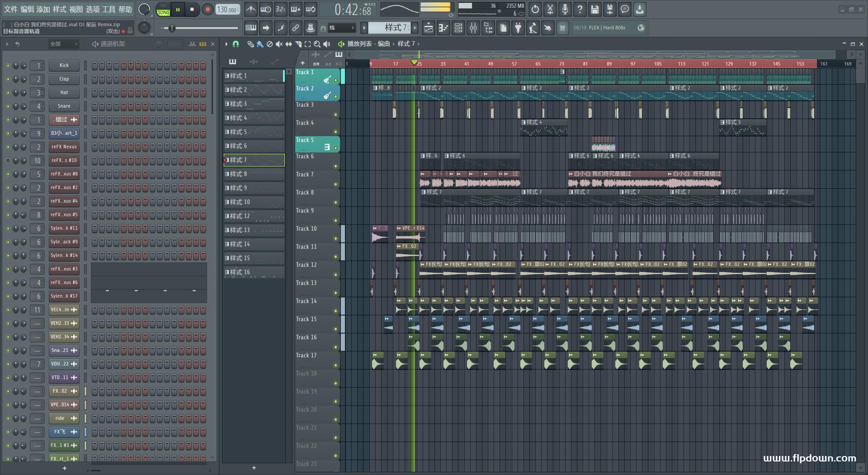This screenshot has height=475, width=868.
Task: Click the Kick channel button
Action: pos(64,66)
